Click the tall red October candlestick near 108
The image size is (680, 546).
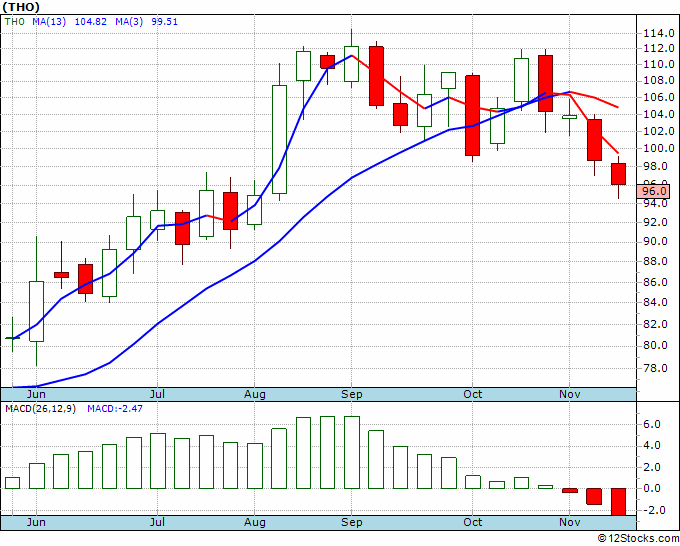[473, 115]
